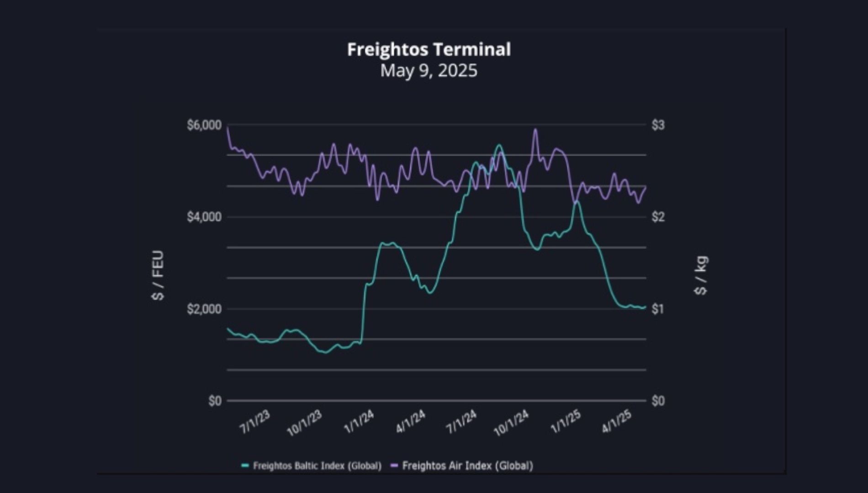Select the 7/1/23 date tick label
This screenshot has height=493, width=868.
[255, 422]
